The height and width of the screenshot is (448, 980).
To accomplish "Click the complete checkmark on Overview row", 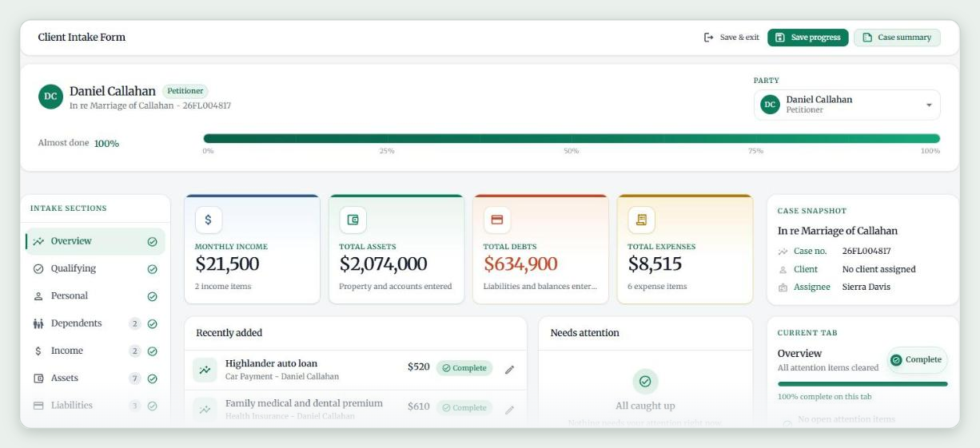I will 152,241.
